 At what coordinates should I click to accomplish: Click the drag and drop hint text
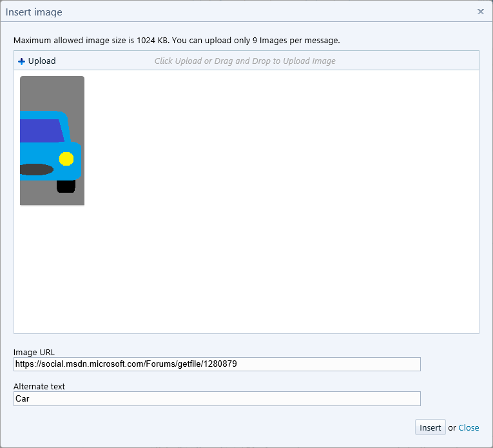click(245, 61)
